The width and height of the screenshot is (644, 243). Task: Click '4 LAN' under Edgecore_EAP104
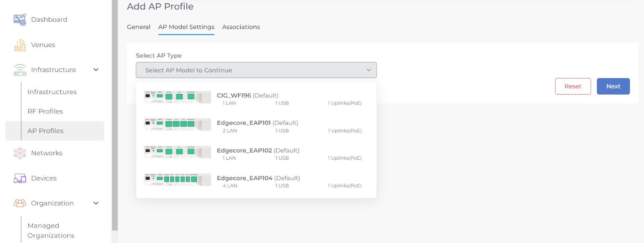point(230,186)
